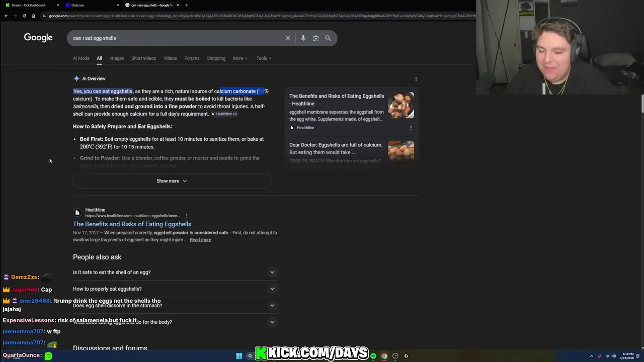Click the eggshells thumbnail on Healthline card

pos(401,105)
